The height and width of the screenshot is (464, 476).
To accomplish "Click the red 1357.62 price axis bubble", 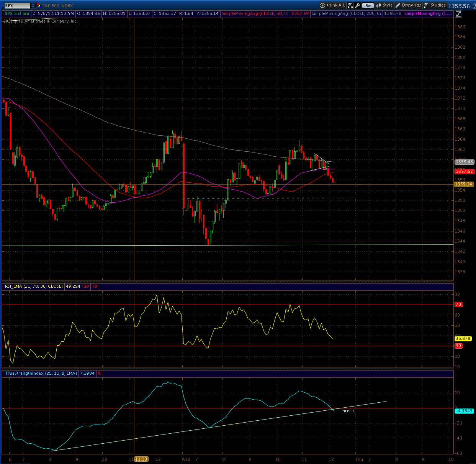I will pos(464,172).
